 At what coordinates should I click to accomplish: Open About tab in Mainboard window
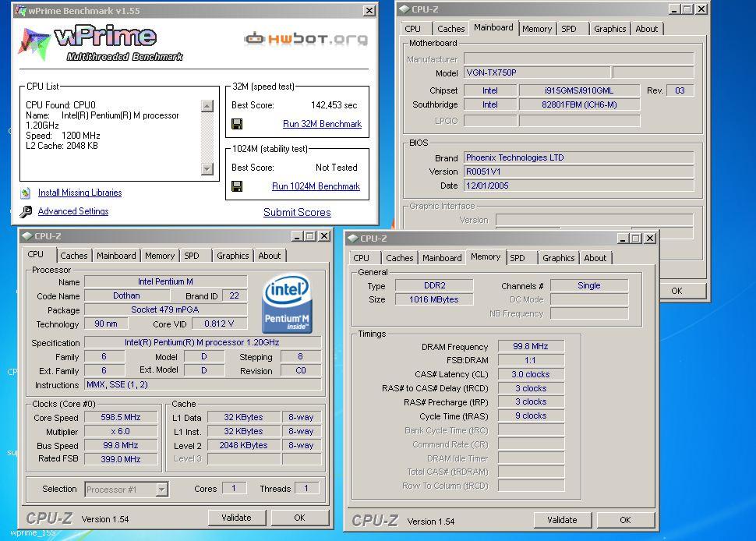tap(647, 29)
